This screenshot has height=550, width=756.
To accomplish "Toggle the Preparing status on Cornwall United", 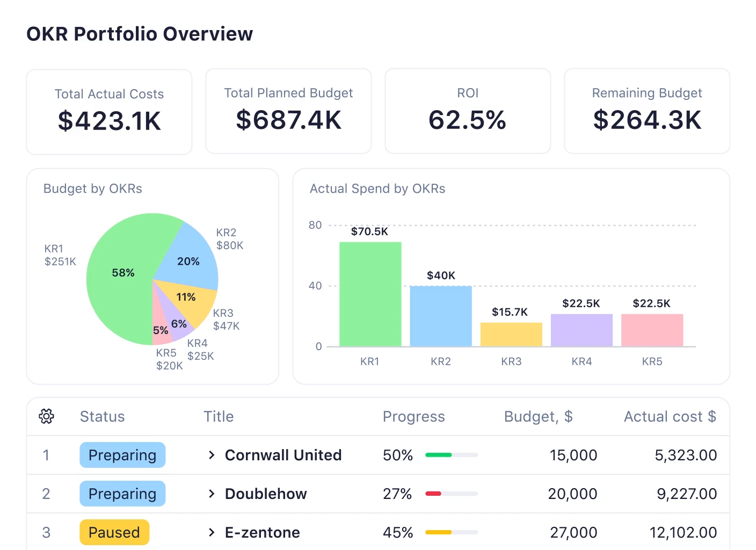I will (x=122, y=455).
